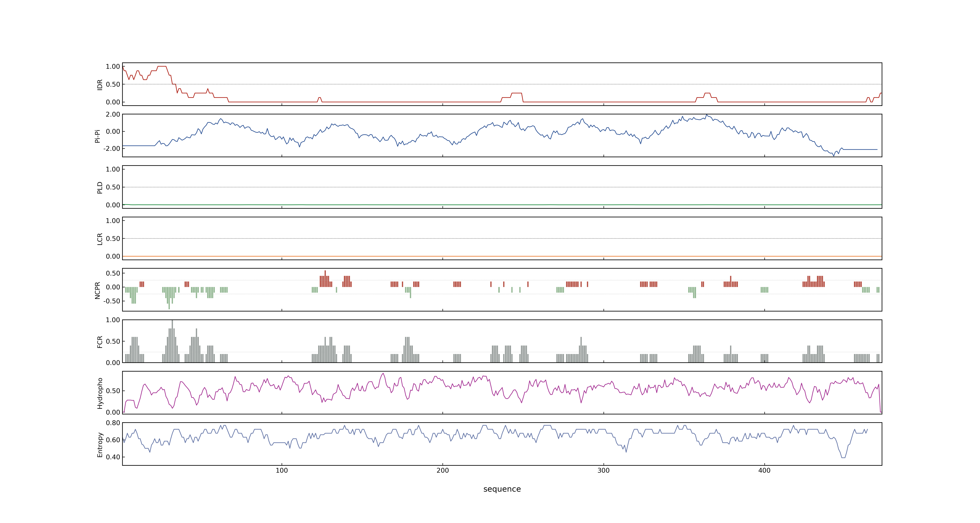The image size is (980, 523).
Task: Select the 0.00 tick of FCR panel
Action: [113, 363]
